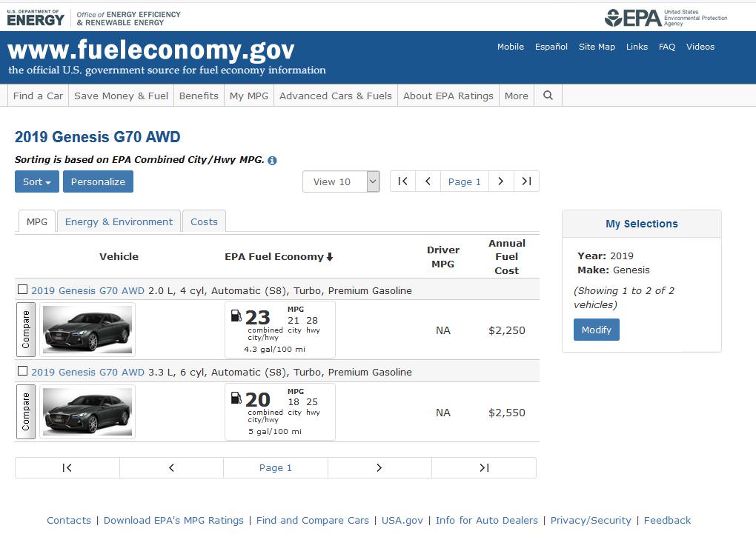Screen dimensions: 756x557
Task: Open the Find a Car menu
Action: coord(38,96)
